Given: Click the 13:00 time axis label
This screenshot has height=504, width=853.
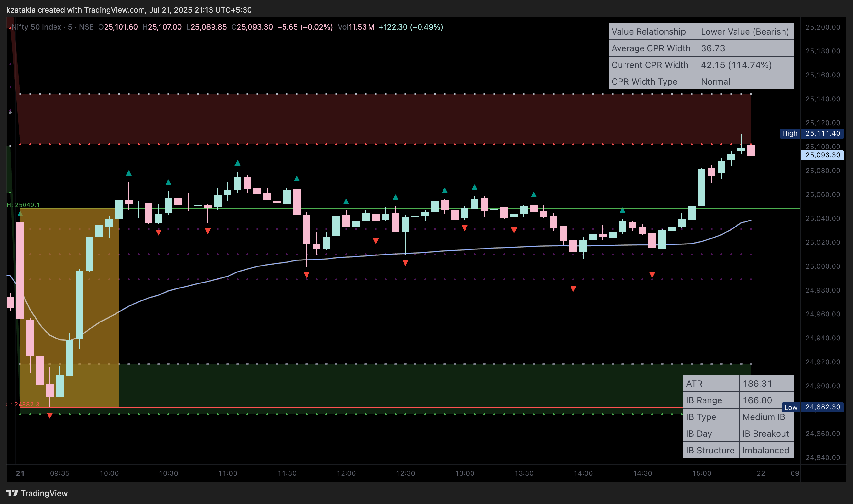Looking at the screenshot, I should click(x=465, y=473).
